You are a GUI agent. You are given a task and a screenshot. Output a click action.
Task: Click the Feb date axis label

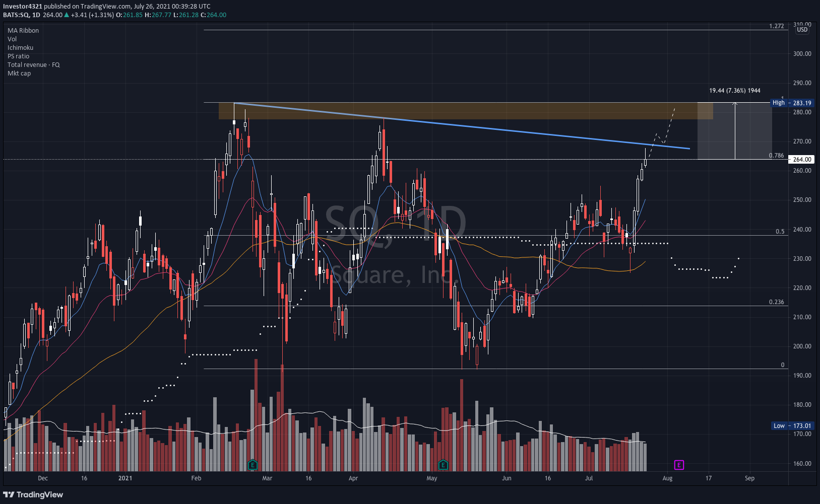[196, 478]
